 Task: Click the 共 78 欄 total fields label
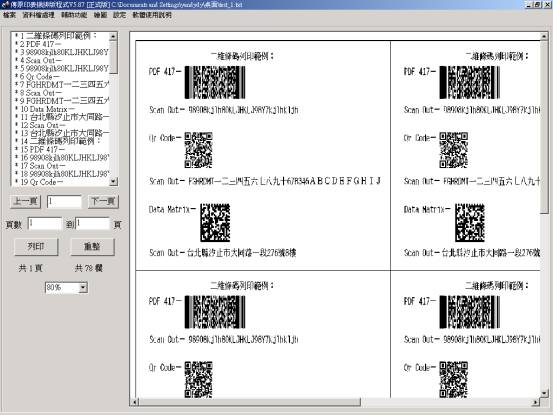coord(89,268)
